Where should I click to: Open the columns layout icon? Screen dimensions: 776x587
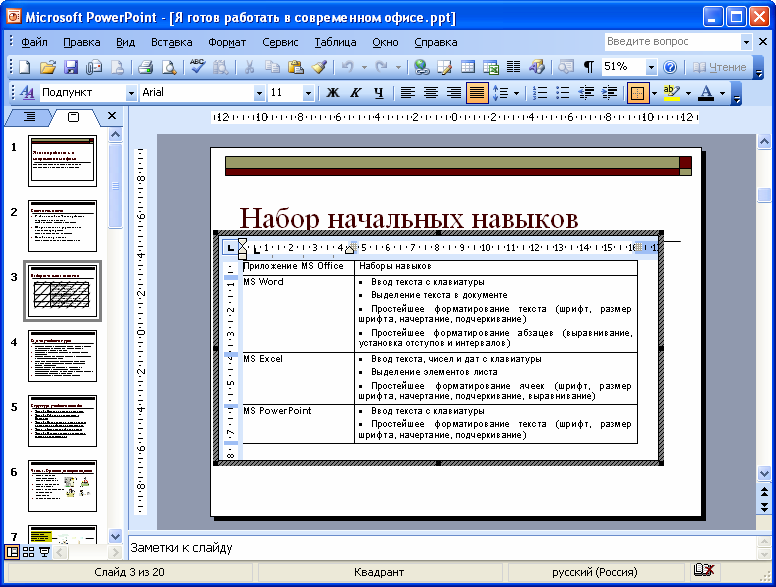(513, 67)
